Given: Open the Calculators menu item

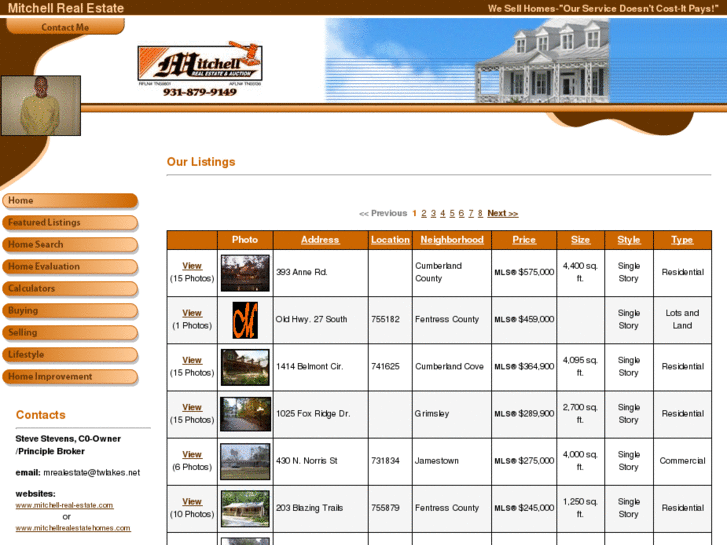Looking at the screenshot, I should point(70,289).
